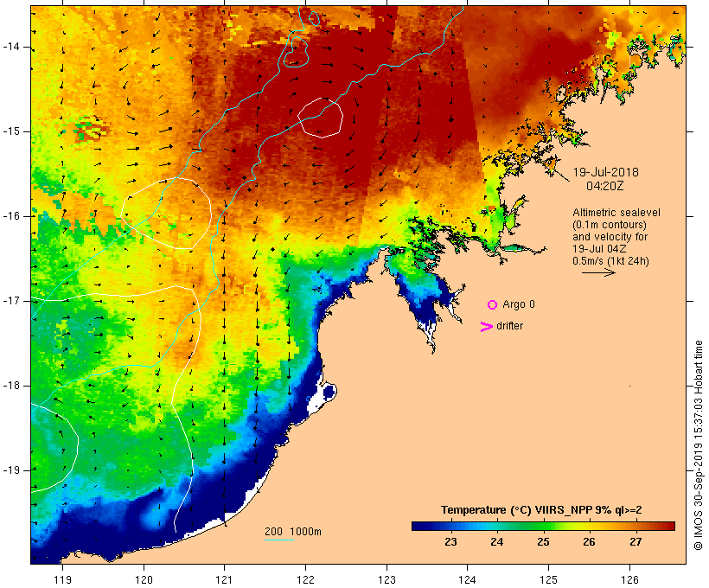Click the 'Altimetric sealevel' text
Screen dimensions: 709x588
coord(616,213)
